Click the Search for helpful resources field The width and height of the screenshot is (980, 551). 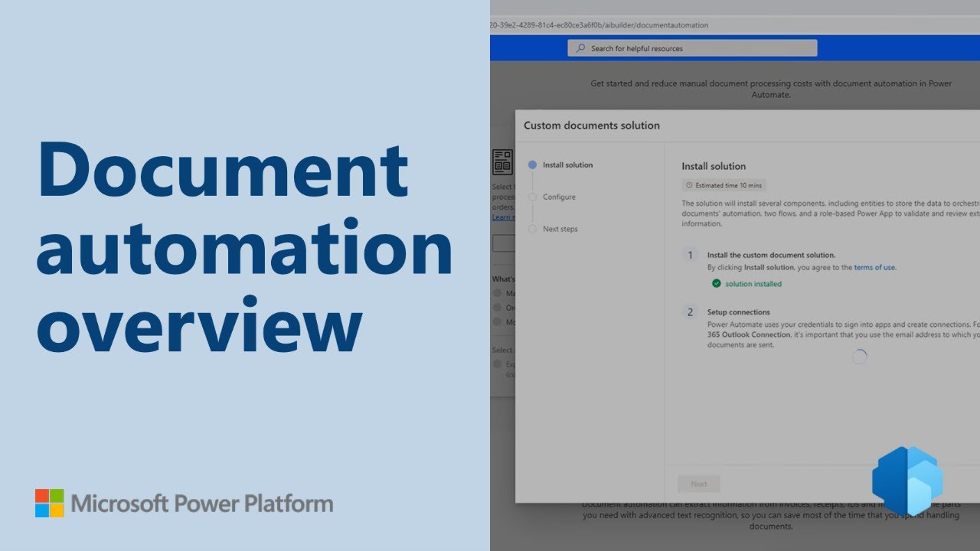click(692, 48)
